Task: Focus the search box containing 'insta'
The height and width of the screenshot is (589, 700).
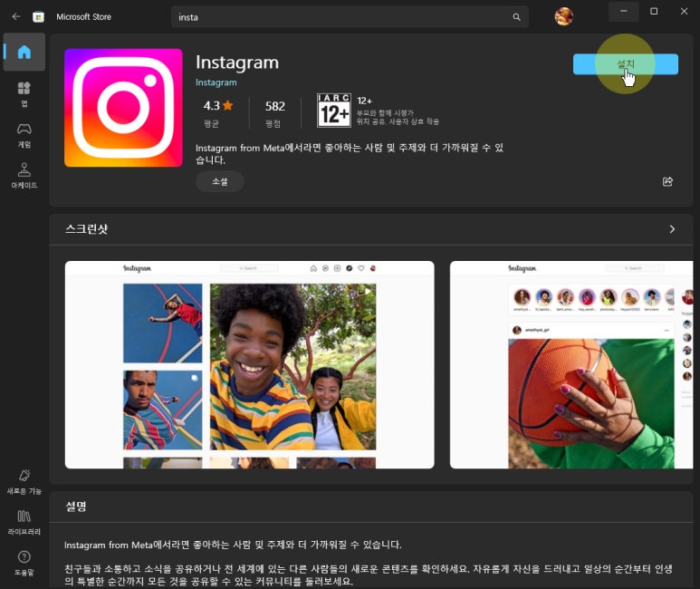Action: 350,17
